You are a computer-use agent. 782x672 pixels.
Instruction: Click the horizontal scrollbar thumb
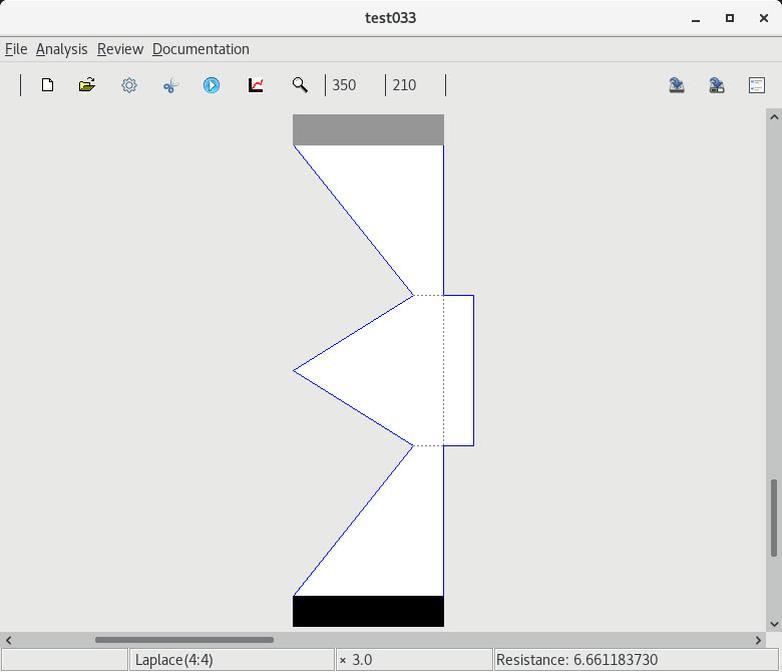tap(184, 640)
